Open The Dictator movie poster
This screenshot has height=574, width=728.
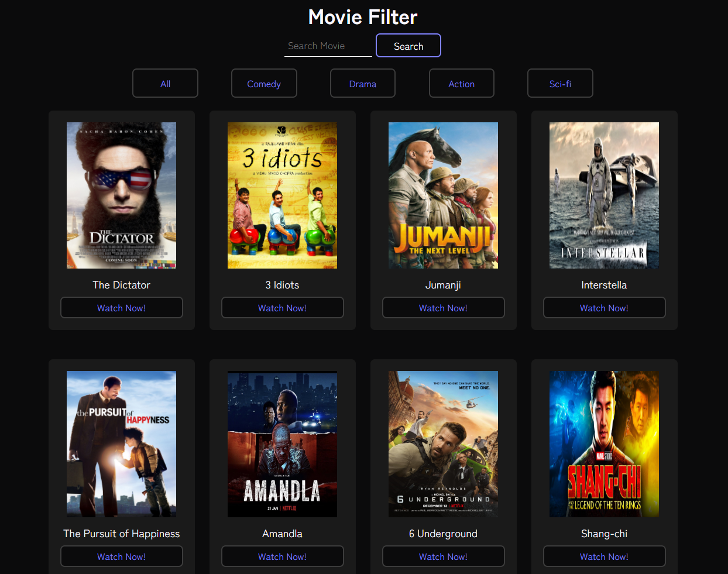121,195
